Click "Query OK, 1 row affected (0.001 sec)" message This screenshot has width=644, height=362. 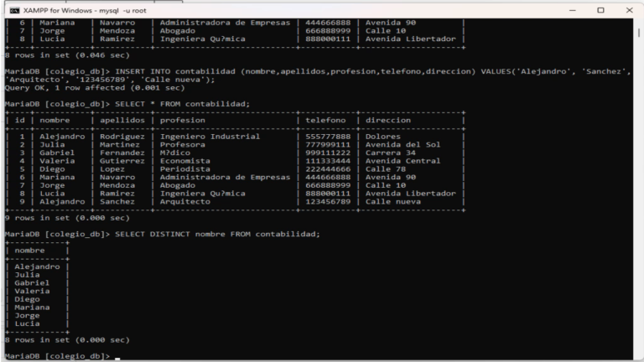95,87
